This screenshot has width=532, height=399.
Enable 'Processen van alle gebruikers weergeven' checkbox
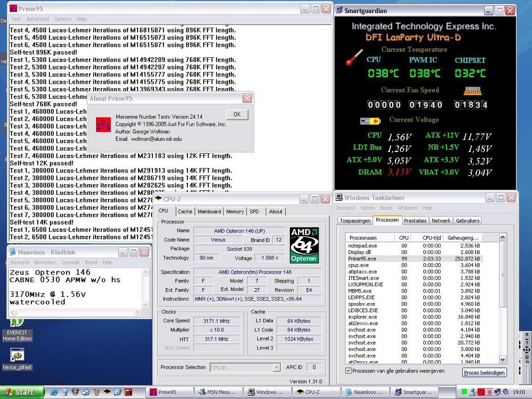point(348,371)
